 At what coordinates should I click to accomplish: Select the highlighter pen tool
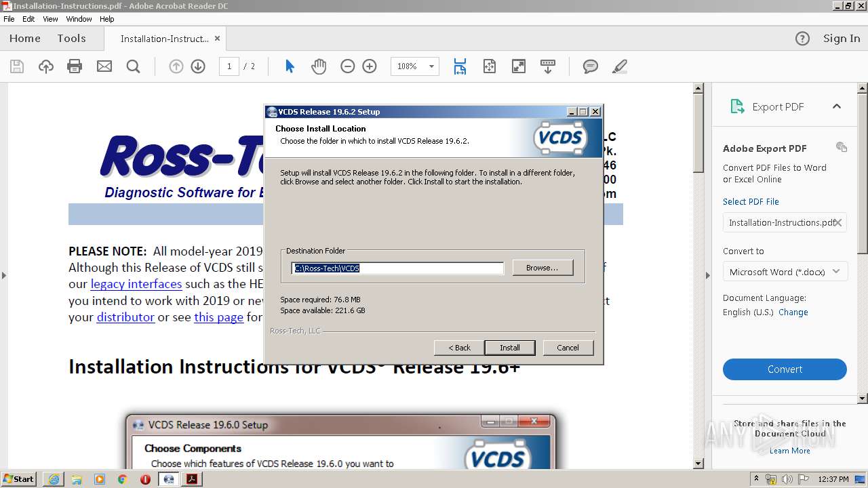619,66
